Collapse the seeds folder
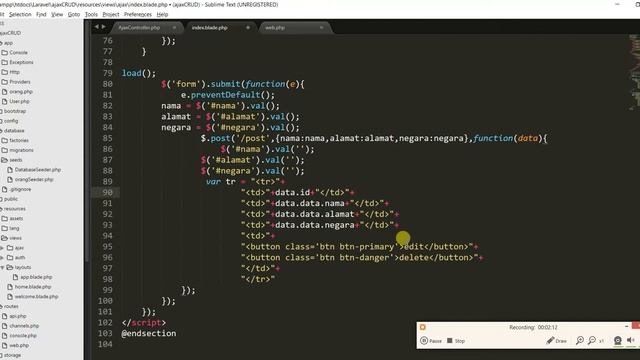Image resolution: width=640 pixels, height=360 pixels. click(12, 160)
